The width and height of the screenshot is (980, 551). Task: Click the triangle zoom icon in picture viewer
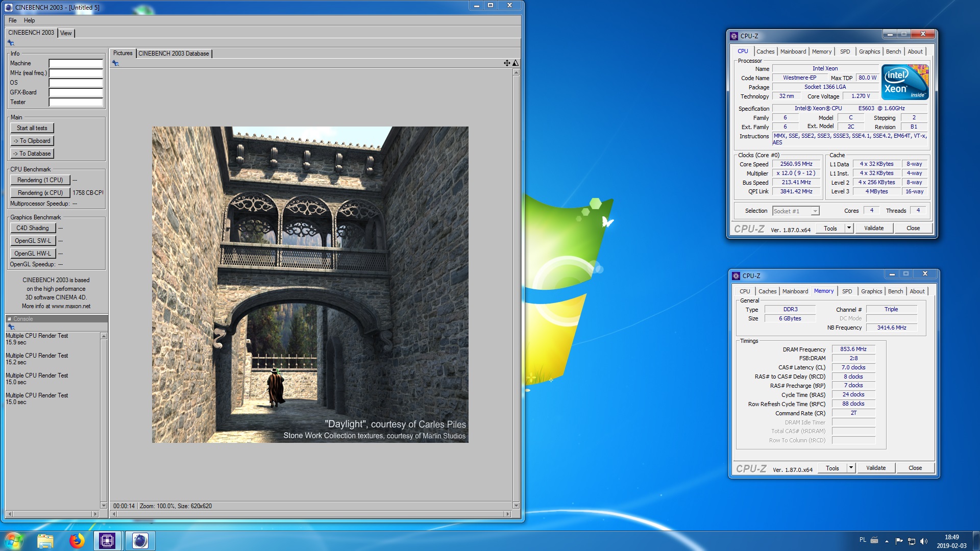pos(516,63)
